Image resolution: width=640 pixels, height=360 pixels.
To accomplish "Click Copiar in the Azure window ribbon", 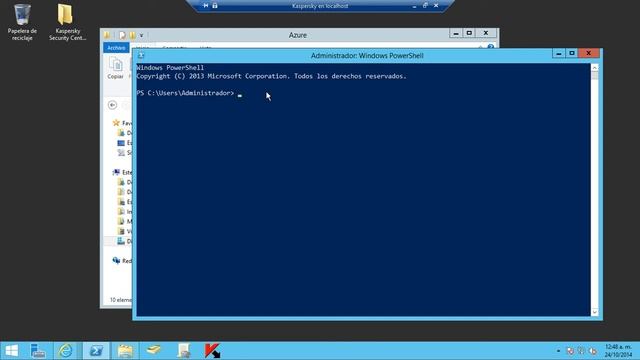I will pyautogui.click(x=115, y=68).
